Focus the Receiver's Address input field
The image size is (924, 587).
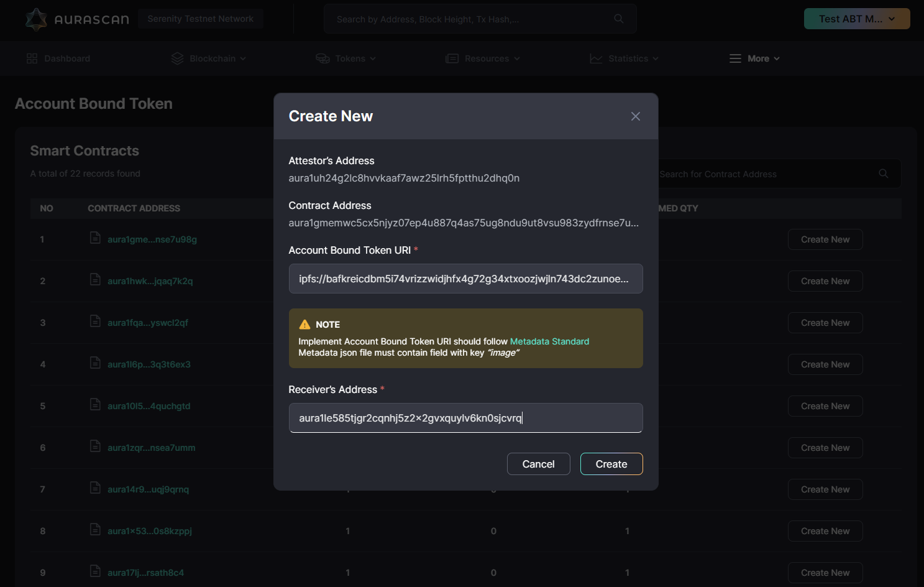465,418
